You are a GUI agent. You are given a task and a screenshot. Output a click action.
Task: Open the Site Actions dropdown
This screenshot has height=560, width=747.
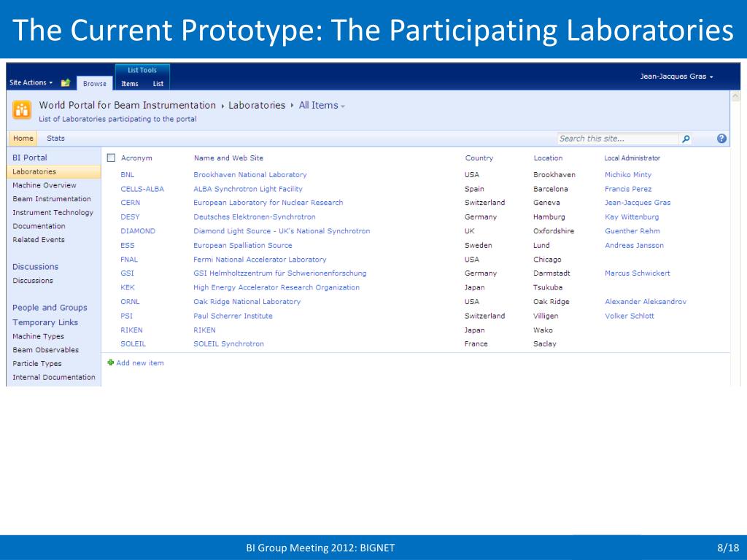(x=31, y=82)
